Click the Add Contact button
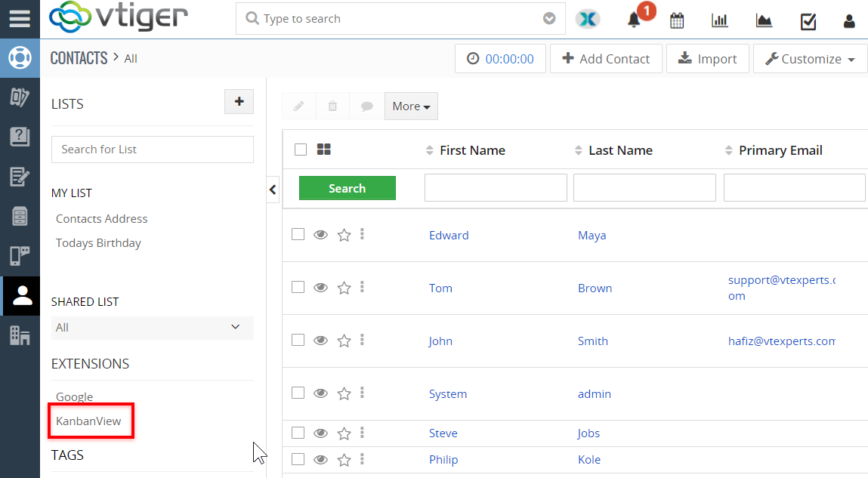 coord(606,59)
